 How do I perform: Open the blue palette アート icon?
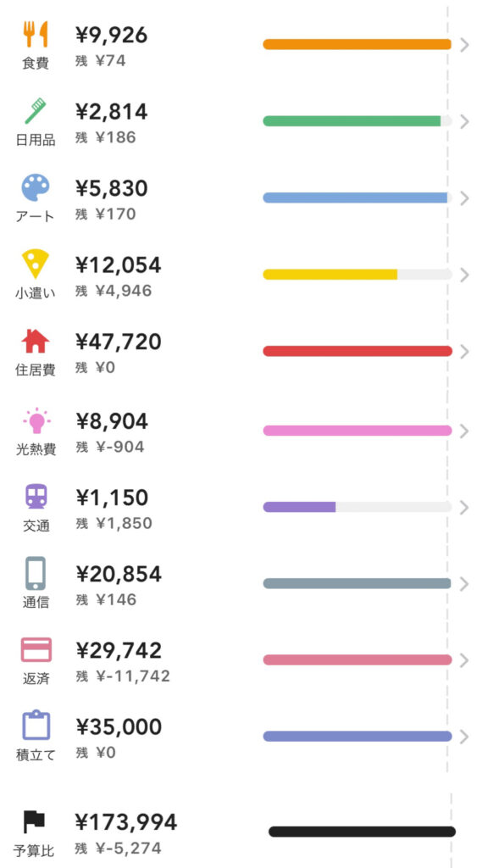36,187
